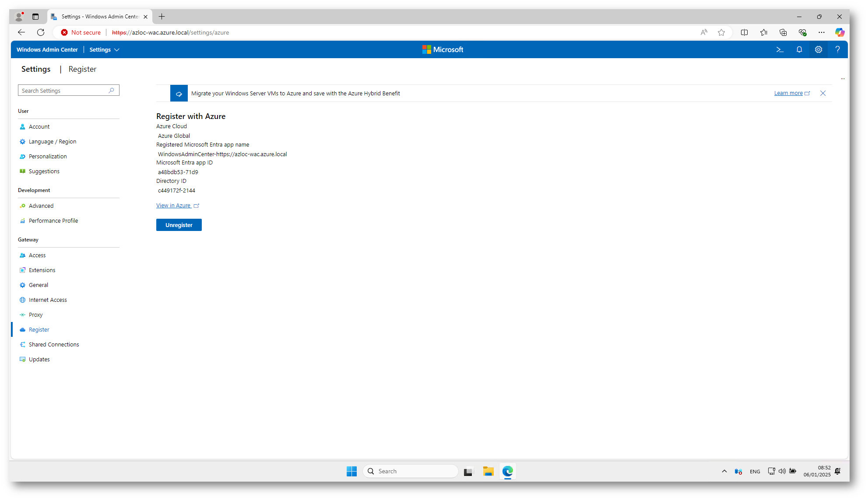868x500 pixels.
Task: Open browser Collections icon
Action: [783, 32]
